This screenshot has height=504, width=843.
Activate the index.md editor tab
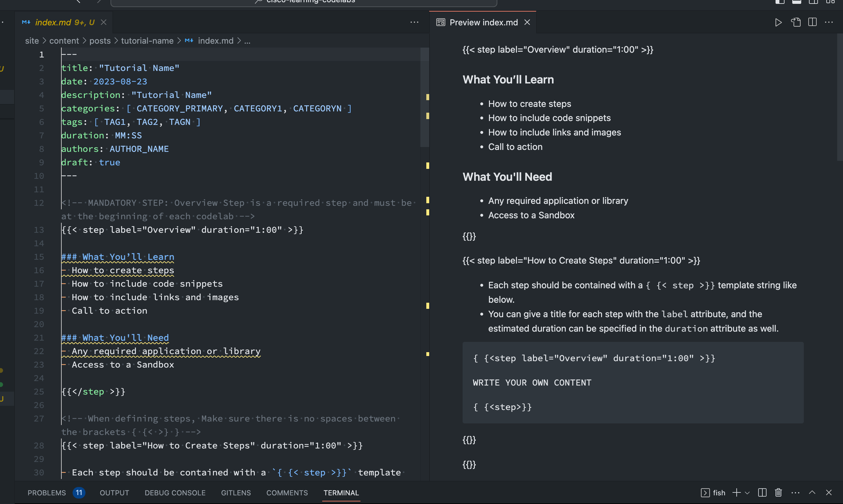[64, 22]
